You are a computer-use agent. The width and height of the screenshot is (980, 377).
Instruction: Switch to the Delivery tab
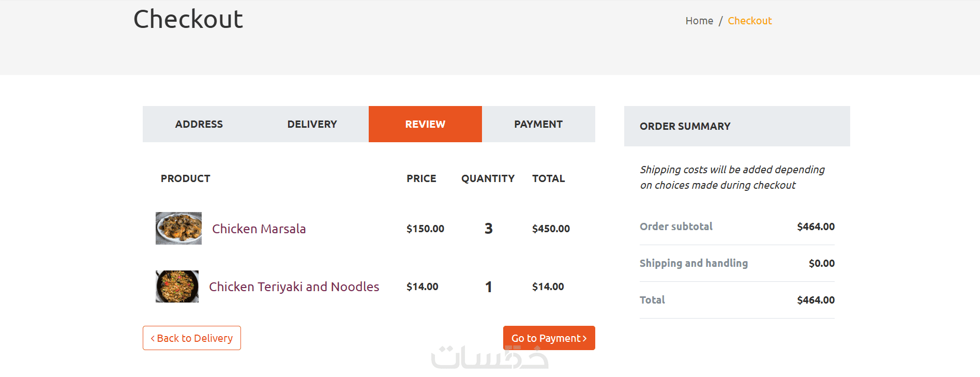[x=312, y=124]
